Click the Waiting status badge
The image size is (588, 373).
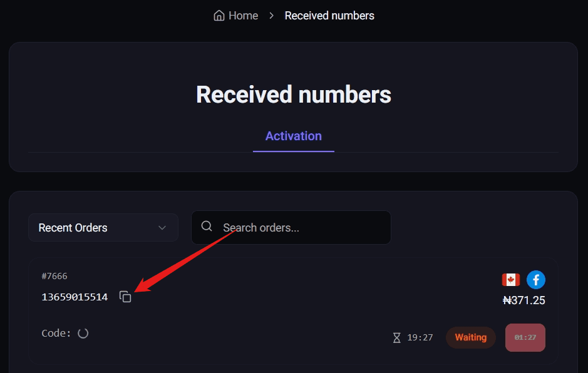click(x=470, y=337)
